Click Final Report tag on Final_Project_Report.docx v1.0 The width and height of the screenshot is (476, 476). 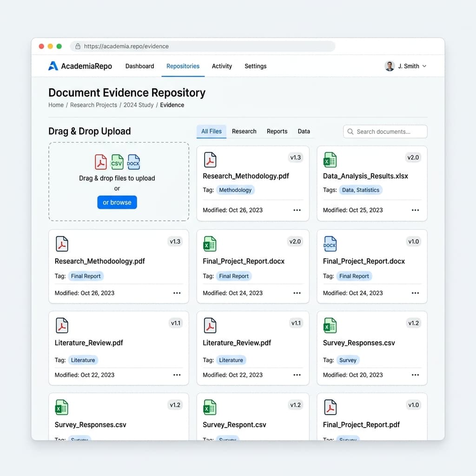coord(354,276)
